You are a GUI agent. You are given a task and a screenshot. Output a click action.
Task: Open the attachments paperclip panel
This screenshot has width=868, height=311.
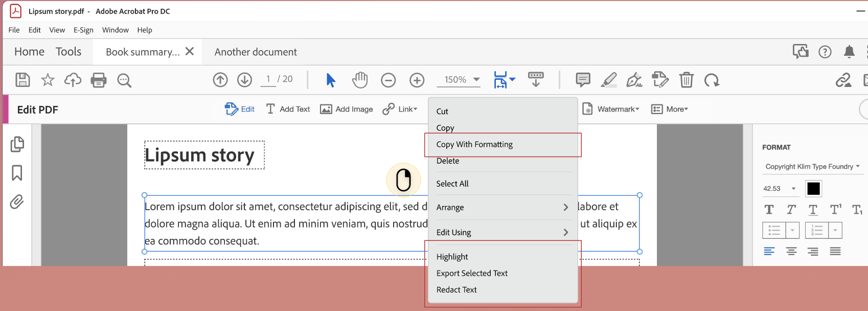[17, 202]
